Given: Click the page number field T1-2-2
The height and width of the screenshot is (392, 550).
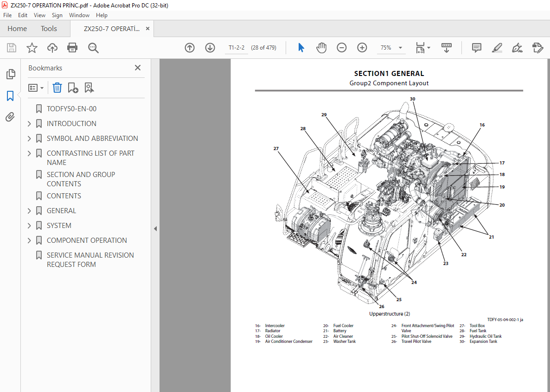Looking at the screenshot, I should click(x=237, y=48).
